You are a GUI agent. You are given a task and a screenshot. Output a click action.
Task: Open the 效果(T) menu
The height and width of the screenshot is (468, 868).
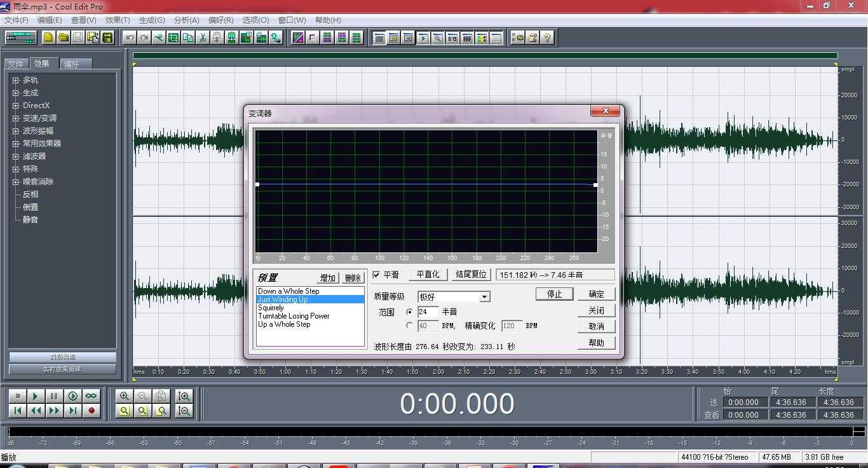click(x=118, y=20)
